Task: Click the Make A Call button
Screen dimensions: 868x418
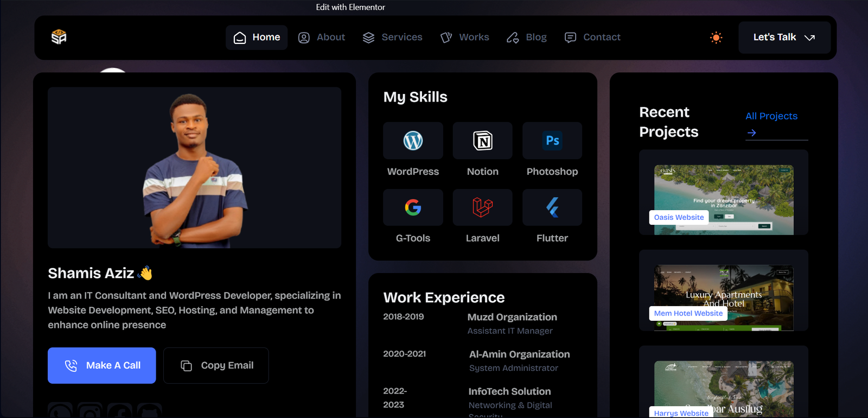Action: point(102,365)
